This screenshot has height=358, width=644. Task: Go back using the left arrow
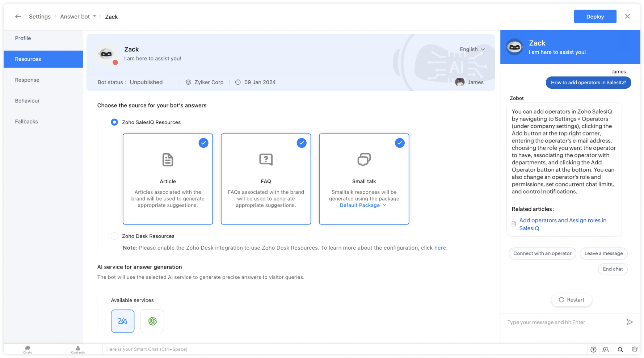coord(18,17)
